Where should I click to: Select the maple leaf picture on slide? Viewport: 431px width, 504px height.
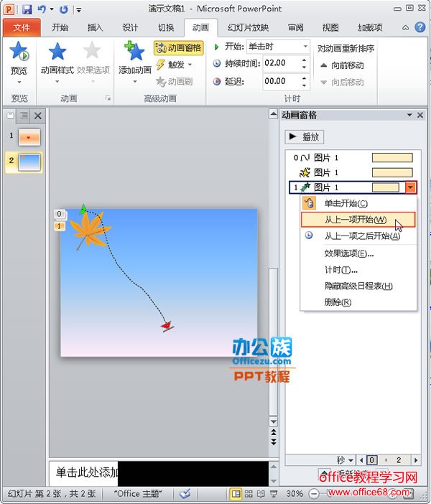click(x=89, y=230)
